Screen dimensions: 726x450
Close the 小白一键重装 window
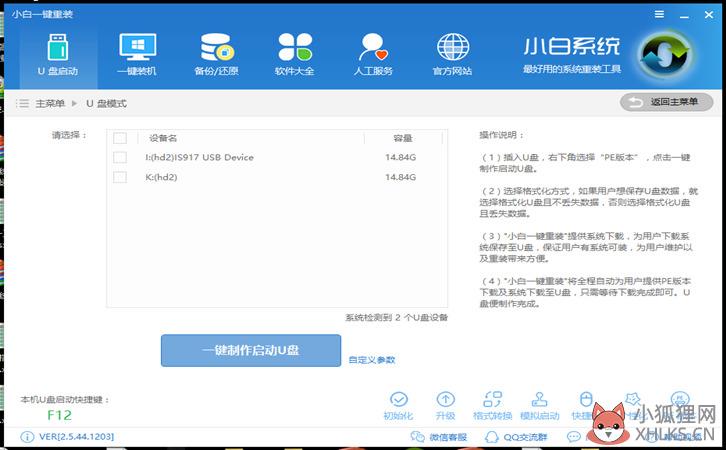click(709, 15)
